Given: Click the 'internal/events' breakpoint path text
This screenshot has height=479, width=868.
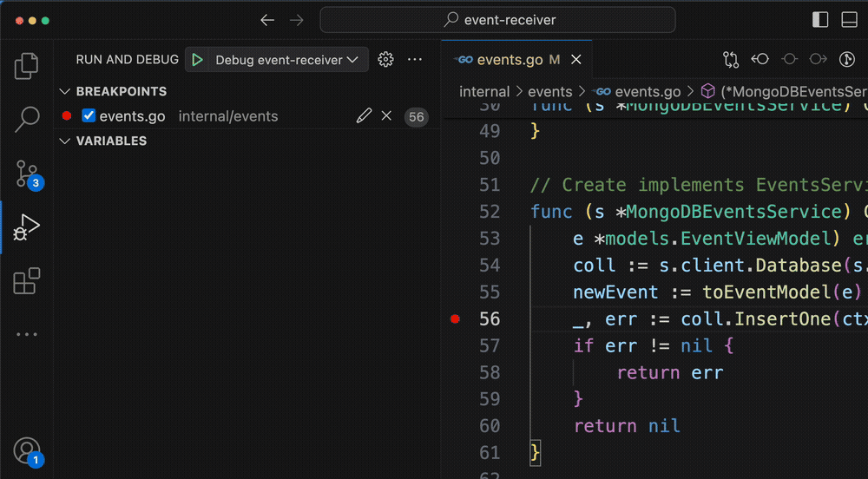Looking at the screenshot, I should [x=228, y=116].
